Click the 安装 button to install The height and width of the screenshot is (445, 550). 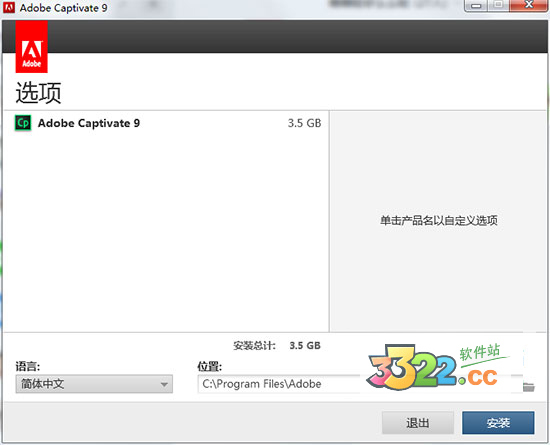[x=498, y=423]
